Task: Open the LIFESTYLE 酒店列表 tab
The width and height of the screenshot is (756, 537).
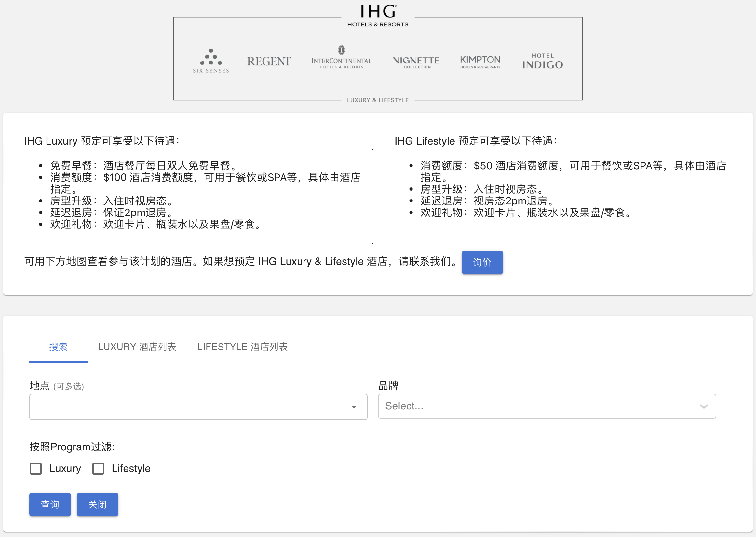Action: click(242, 347)
